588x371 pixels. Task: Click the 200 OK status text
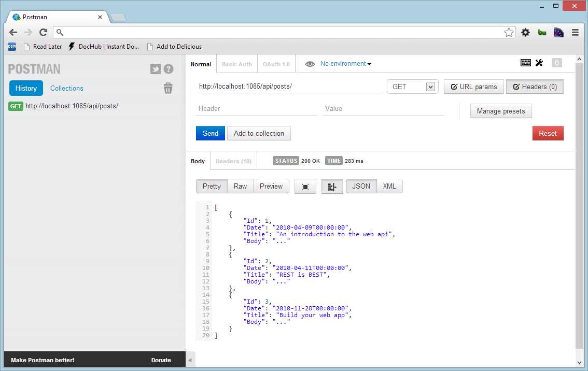(x=311, y=161)
